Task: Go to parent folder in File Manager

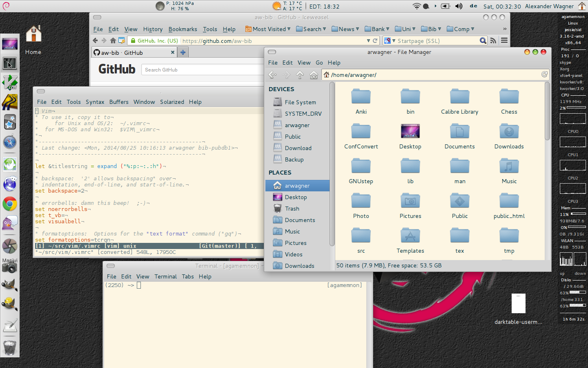Action: click(x=300, y=75)
